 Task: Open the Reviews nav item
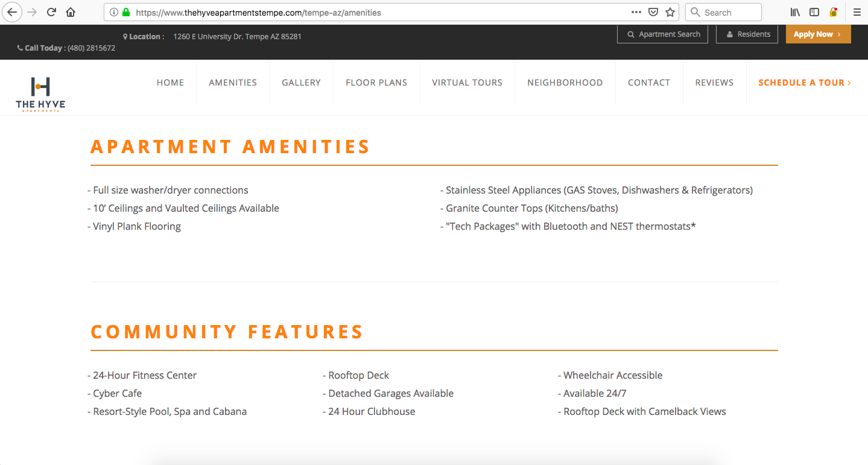click(714, 83)
